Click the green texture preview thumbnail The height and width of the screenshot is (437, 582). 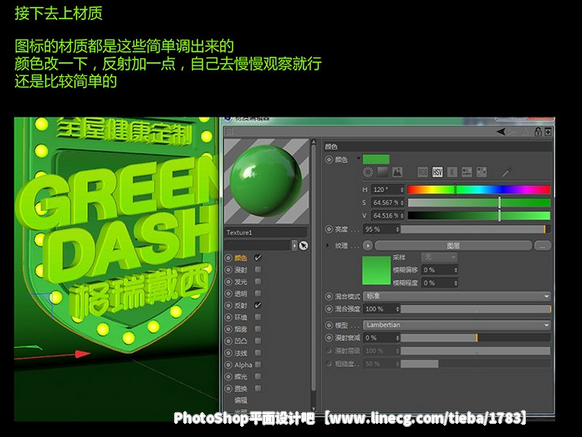376,270
